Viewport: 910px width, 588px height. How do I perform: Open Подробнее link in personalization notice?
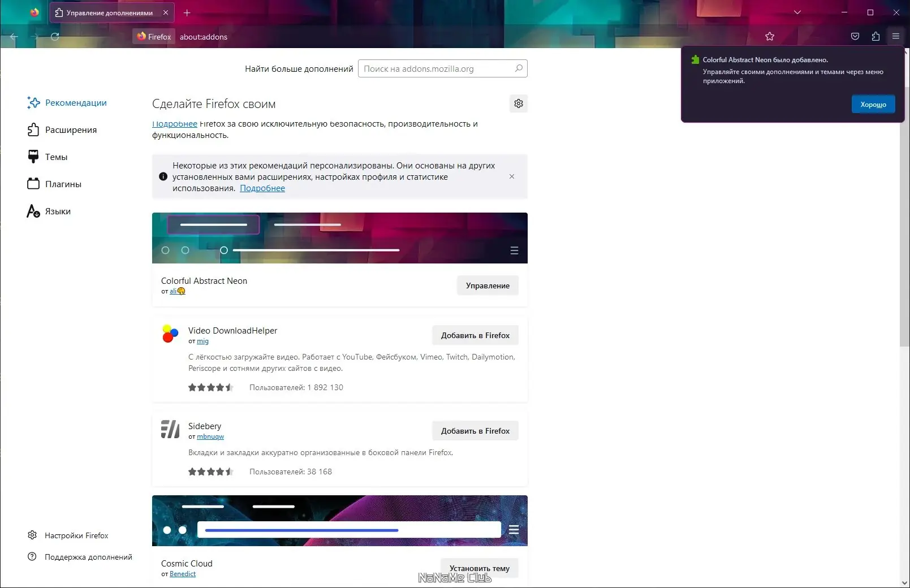click(x=262, y=188)
